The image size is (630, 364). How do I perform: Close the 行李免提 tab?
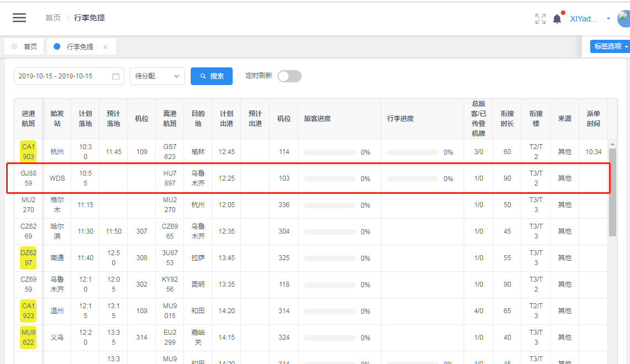(x=105, y=47)
